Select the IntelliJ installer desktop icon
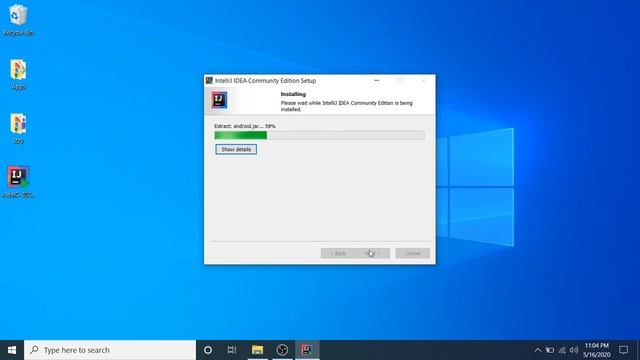The width and height of the screenshot is (640, 360). [18, 182]
